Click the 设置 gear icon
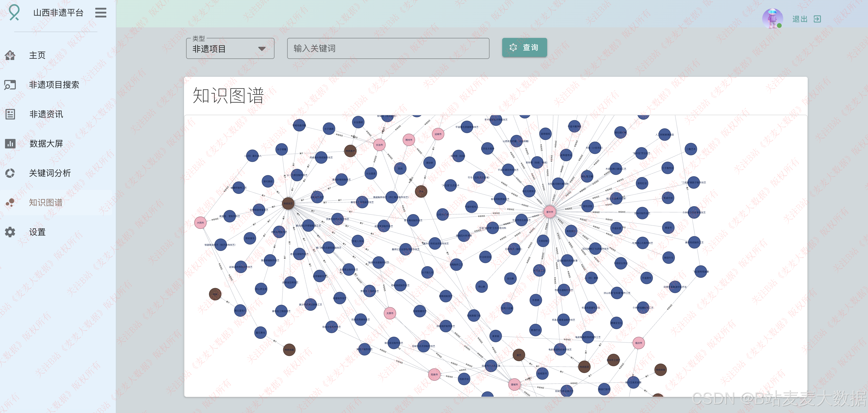The height and width of the screenshot is (413, 868). click(x=10, y=232)
